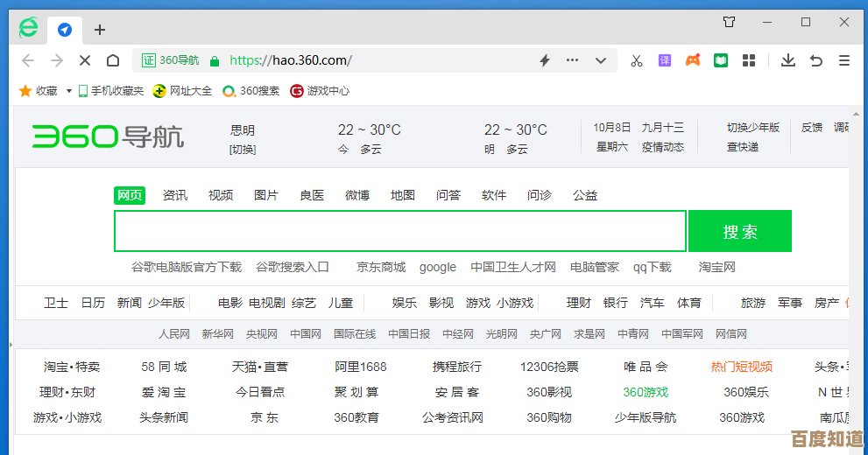Toggle 切换少年版 youth mode link

(752, 128)
